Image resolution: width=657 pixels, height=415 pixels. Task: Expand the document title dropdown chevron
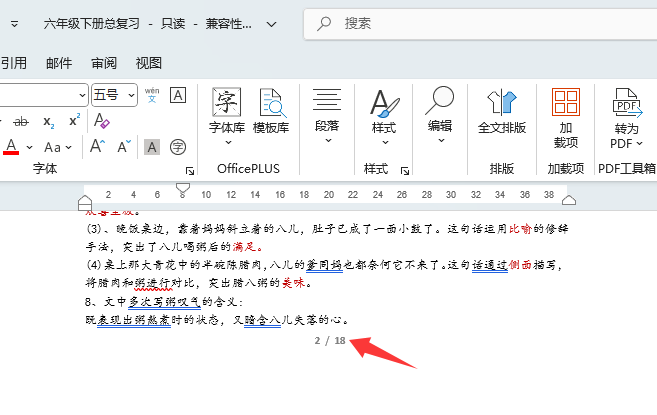click(x=272, y=24)
